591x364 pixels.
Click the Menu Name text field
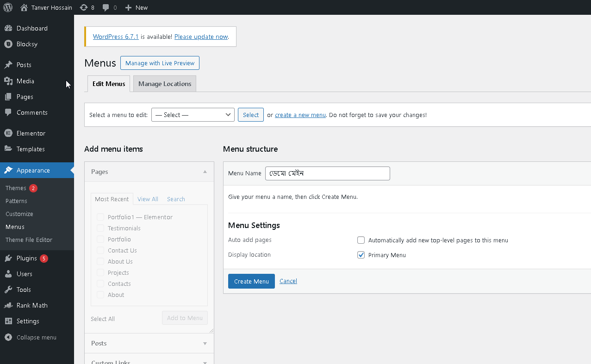point(327,173)
